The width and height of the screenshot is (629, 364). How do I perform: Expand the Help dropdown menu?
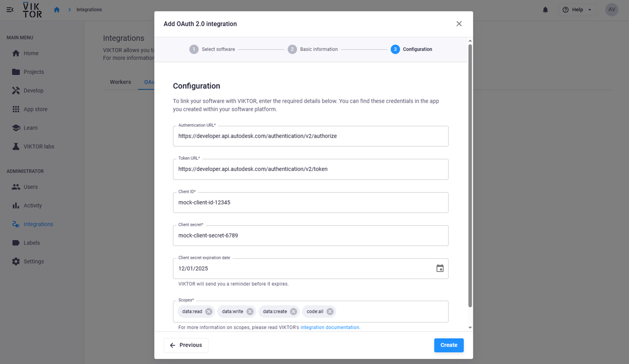pyautogui.click(x=577, y=10)
